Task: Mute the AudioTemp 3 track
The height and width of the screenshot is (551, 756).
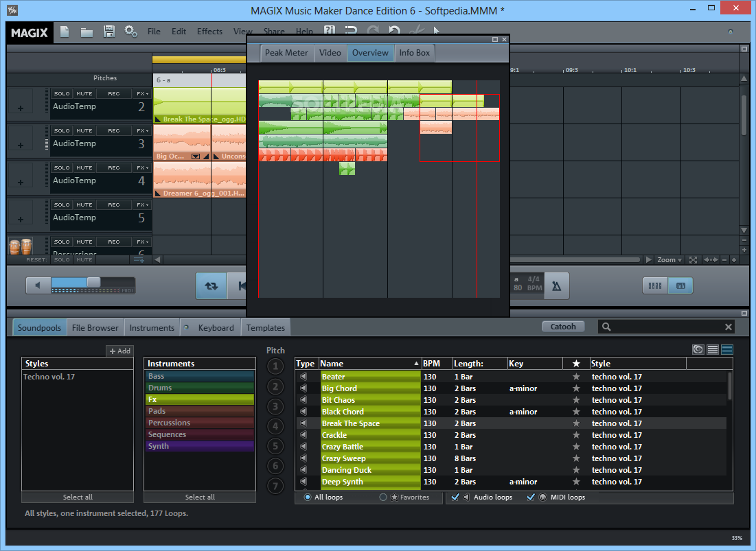Action: (x=84, y=130)
